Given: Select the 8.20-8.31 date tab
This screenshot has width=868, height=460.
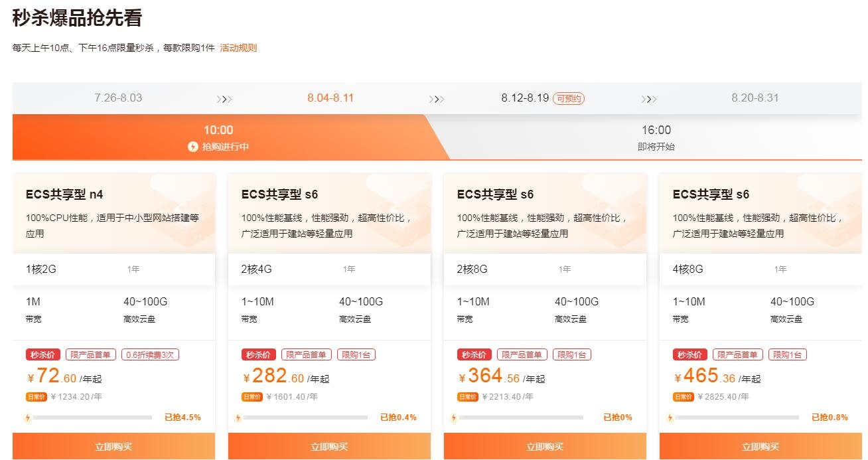Looking at the screenshot, I should (x=755, y=98).
